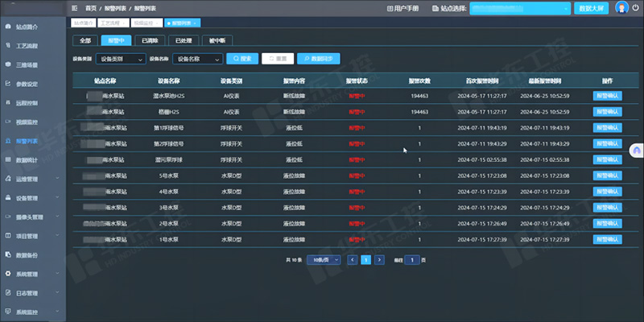Viewport: 644px width, 322px height.
Task: Expand the 设备类别 dropdown
Action: pyautogui.click(x=121, y=59)
